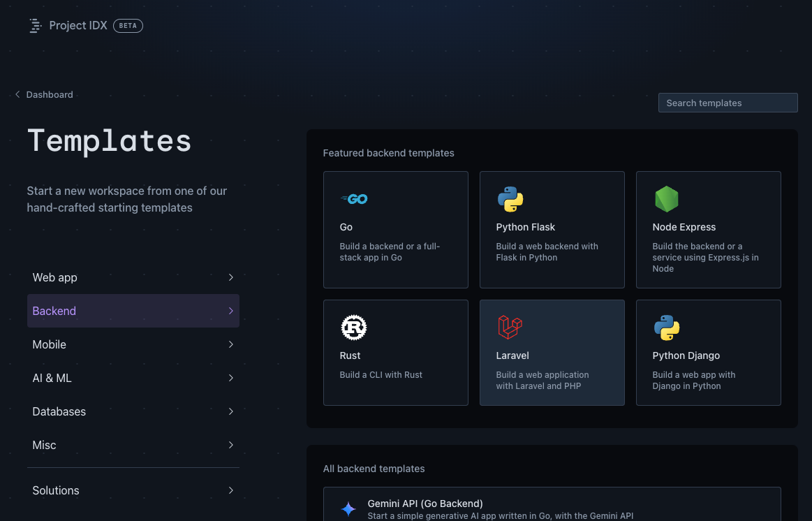Expand the Mobile category chevron
This screenshot has width=812, height=521.
pyautogui.click(x=231, y=344)
